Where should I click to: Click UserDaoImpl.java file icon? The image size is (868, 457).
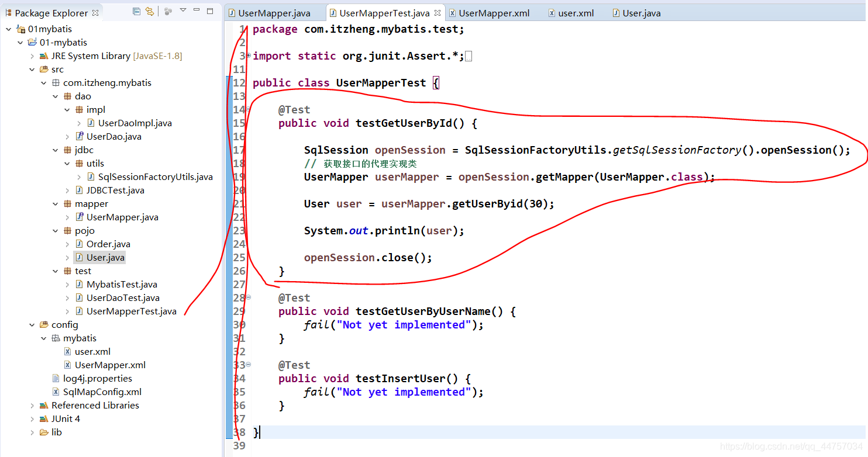coord(91,123)
